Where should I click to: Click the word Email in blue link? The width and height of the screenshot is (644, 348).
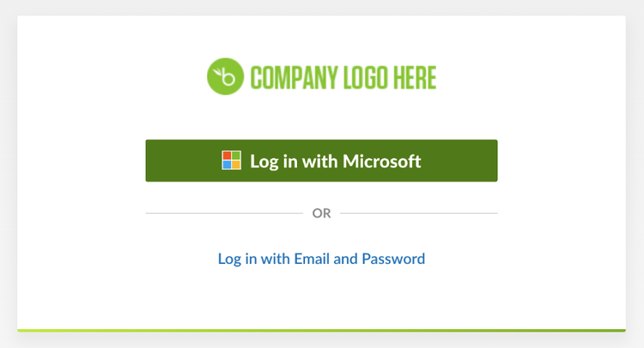[x=312, y=259]
